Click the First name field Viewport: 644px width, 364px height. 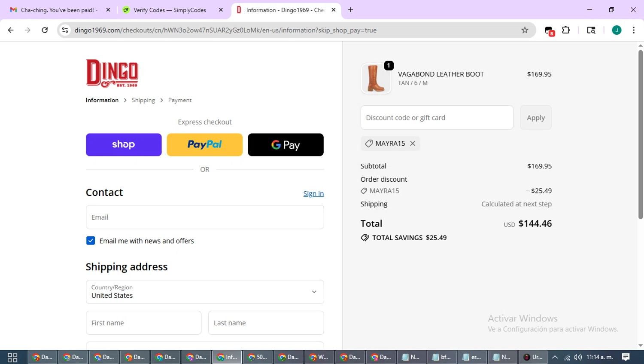click(143, 323)
